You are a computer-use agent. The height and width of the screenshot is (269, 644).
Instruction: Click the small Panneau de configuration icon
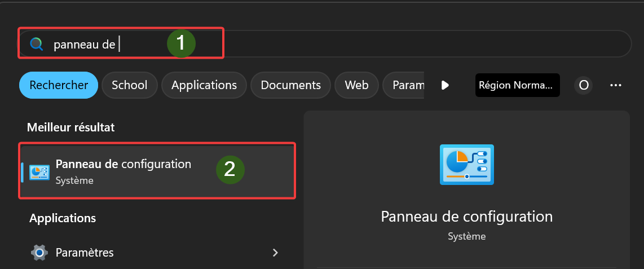(x=39, y=172)
